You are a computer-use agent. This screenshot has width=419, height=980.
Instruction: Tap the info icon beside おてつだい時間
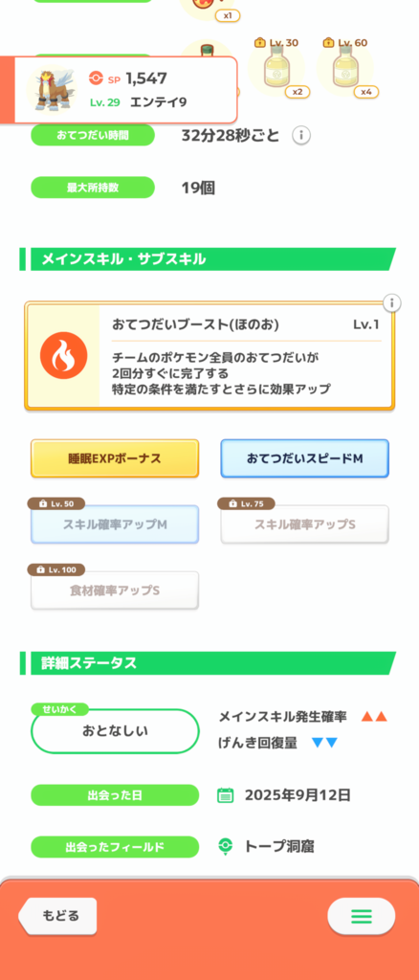coord(301,135)
